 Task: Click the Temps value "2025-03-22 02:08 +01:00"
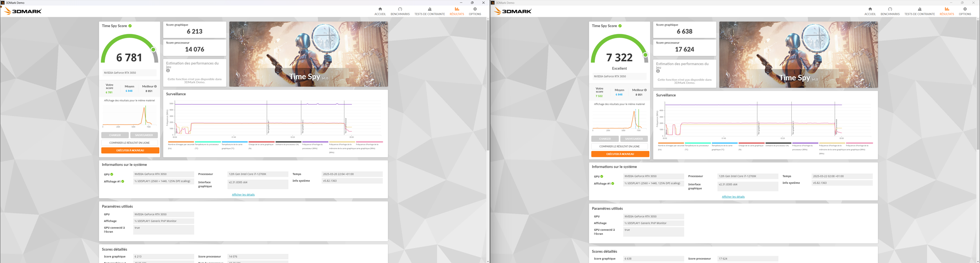pyautogui.click(x=842, y=177)
